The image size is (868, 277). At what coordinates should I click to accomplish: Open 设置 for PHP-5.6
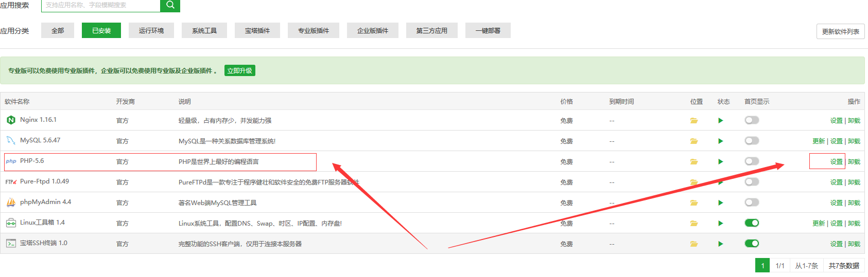coord(837,161)
